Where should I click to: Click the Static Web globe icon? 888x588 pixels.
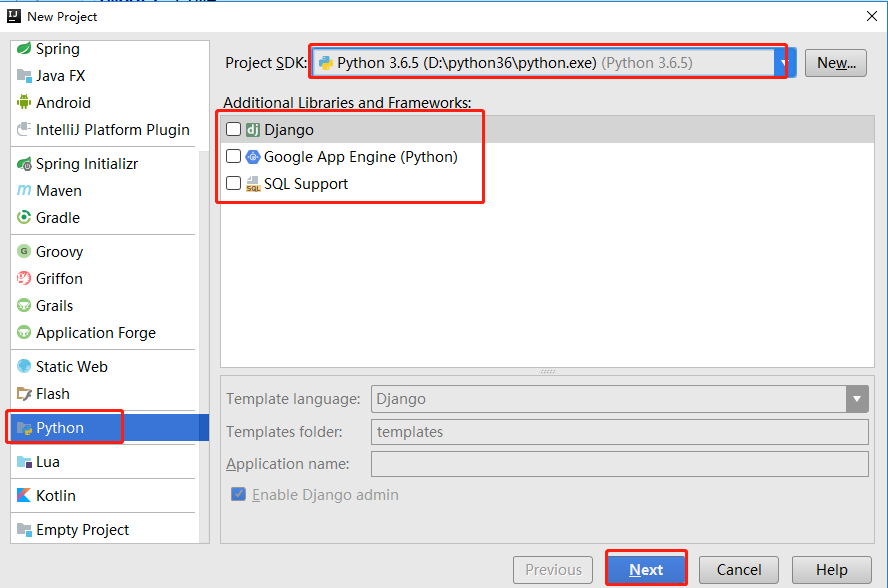click(x=24, y=367)
